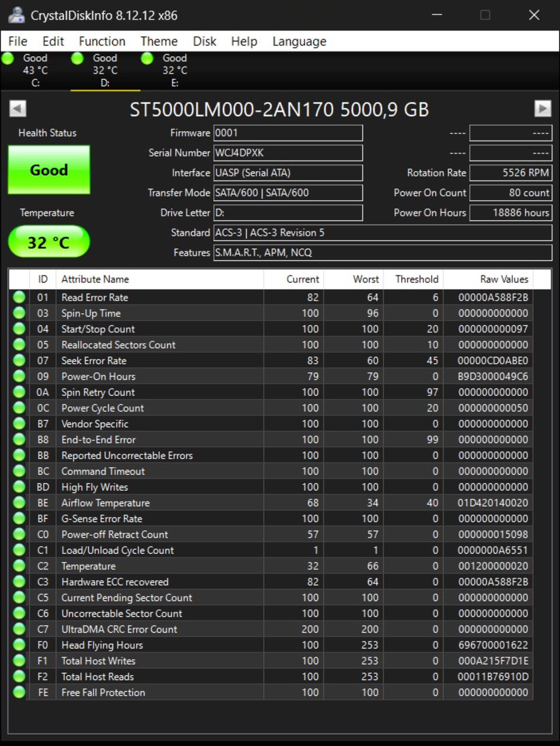Click status icon of Spin Retry Count row
560x746 pixels.
pyautogui.click(x=19, y=392)
